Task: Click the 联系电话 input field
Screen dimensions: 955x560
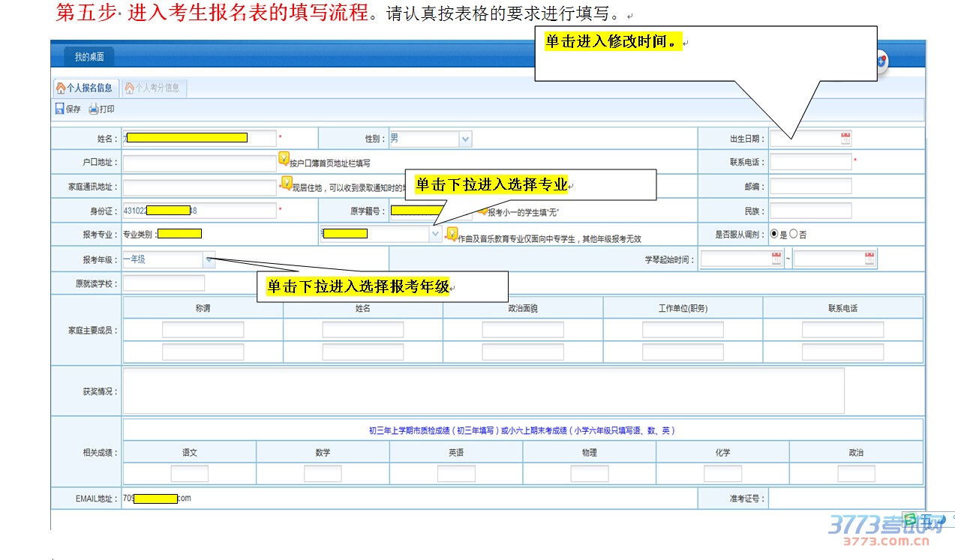Action: [810, 162]
